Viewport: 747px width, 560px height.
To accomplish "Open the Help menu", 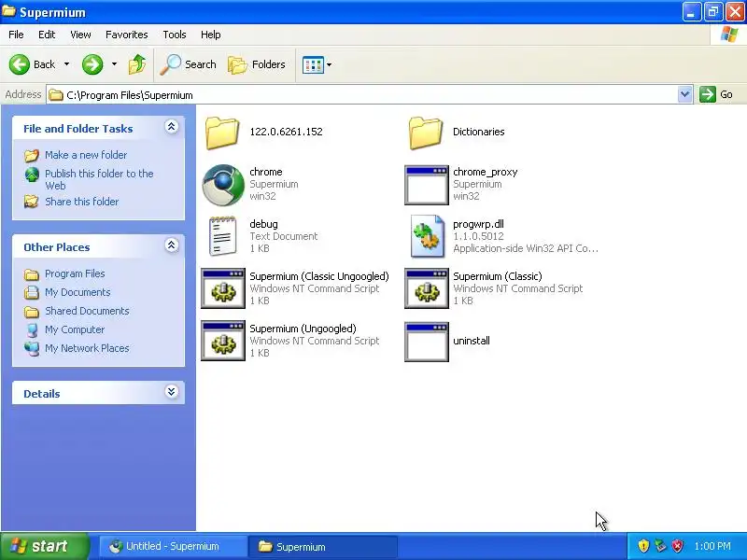I will pyautogui.click(x=211, y=35).
